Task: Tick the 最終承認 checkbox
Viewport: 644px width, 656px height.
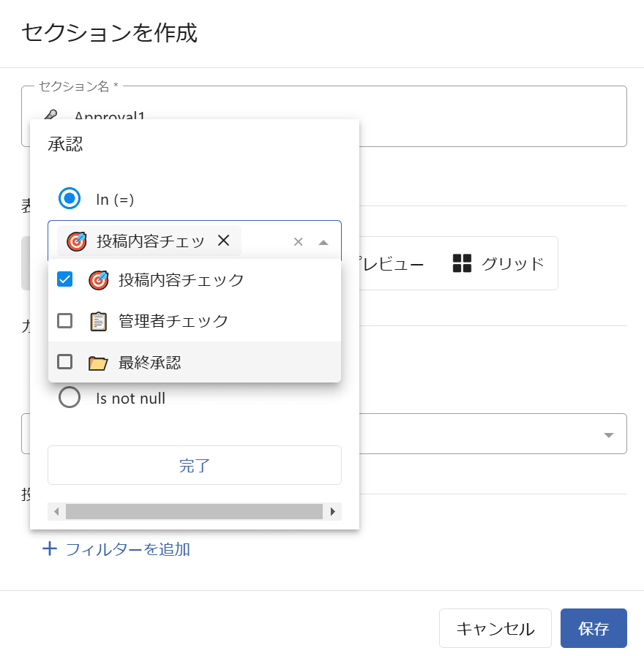Action: [x=65, y=361]
